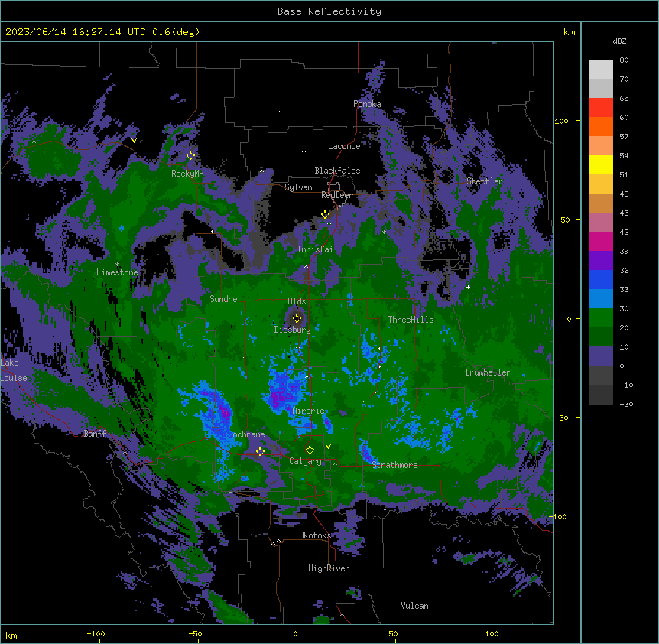Click the RedDeer city label
Screen dimensions: 659x644
tap(336, 195)
